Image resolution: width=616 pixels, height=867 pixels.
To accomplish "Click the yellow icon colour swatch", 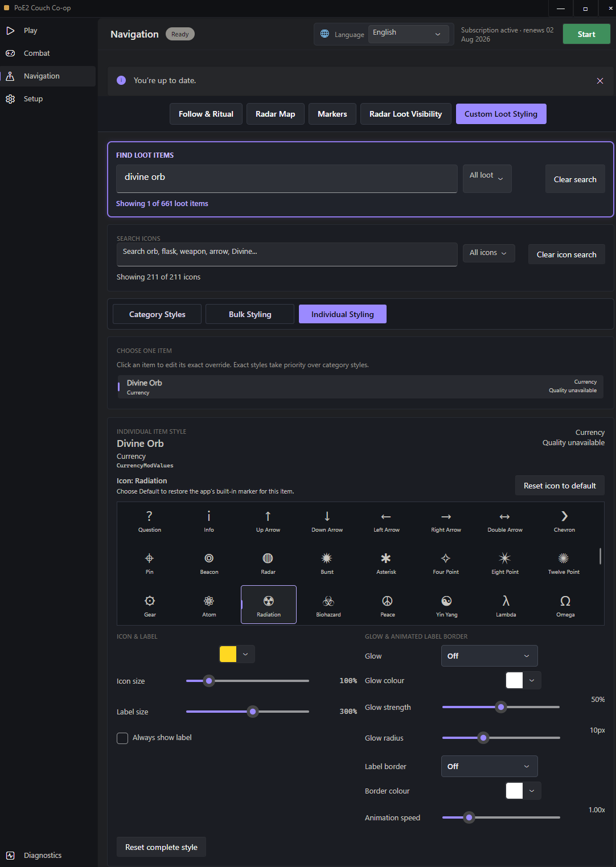I will click(228, 654).
